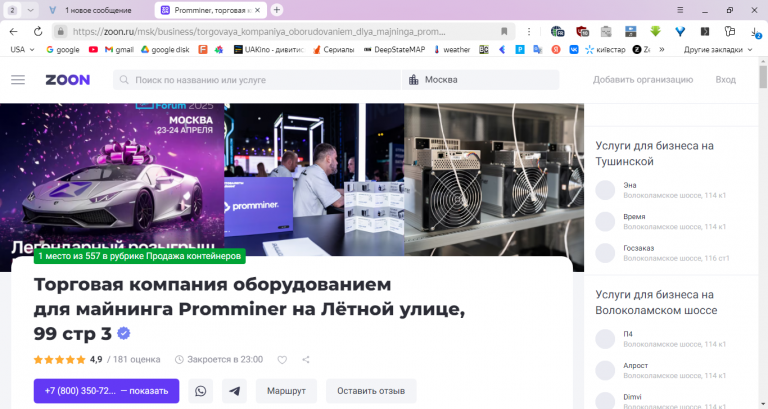Click the magnifier icon in the search field
Viewport: 768px width, 409px height.
(124, 80)
